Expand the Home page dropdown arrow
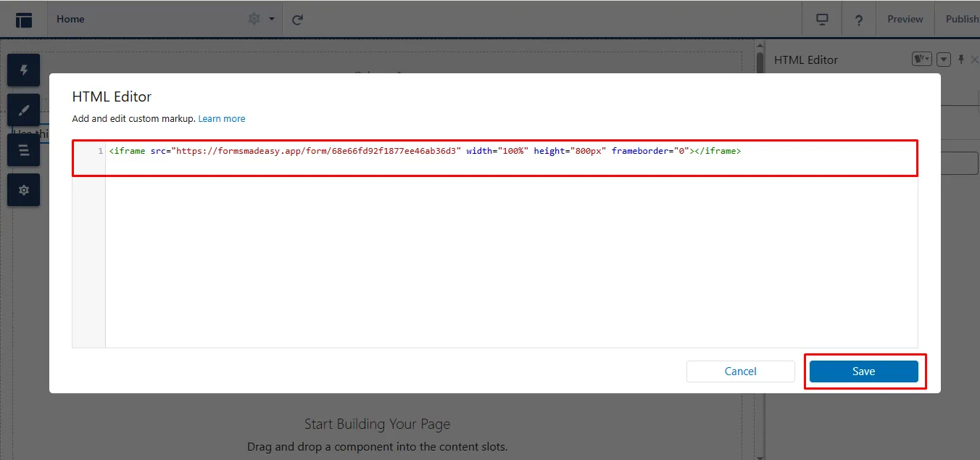 272,19
